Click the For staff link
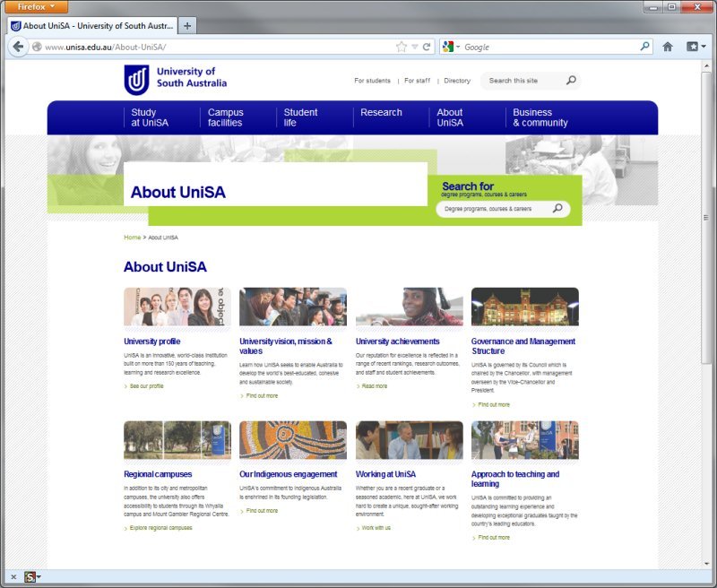Image resolution: width=717 pixels, height=588 pixels. tap(417, 81)
